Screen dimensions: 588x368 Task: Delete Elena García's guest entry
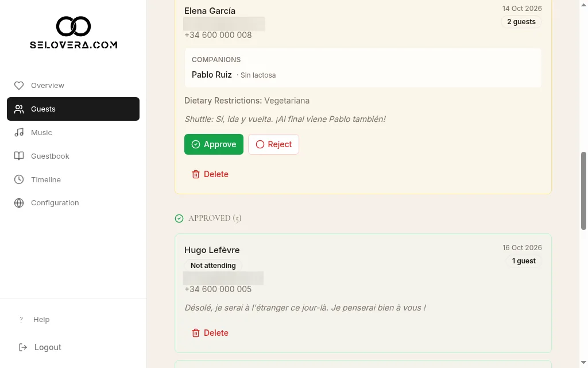point(210,174)
